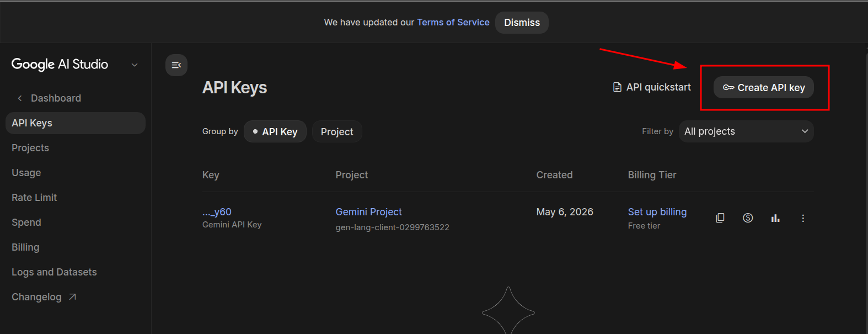The image size is (868, 334).
Task: Click the Create API key button
Action: click(764, 87)
